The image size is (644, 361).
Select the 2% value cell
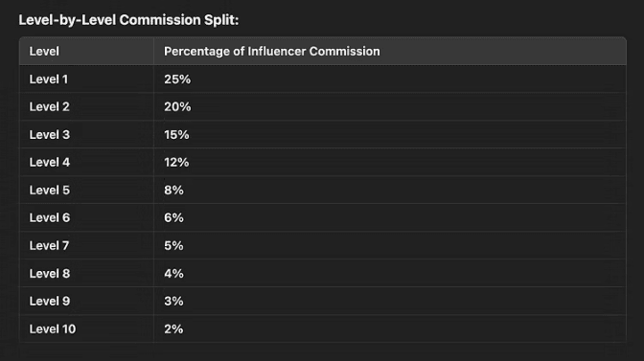[173, 328]
